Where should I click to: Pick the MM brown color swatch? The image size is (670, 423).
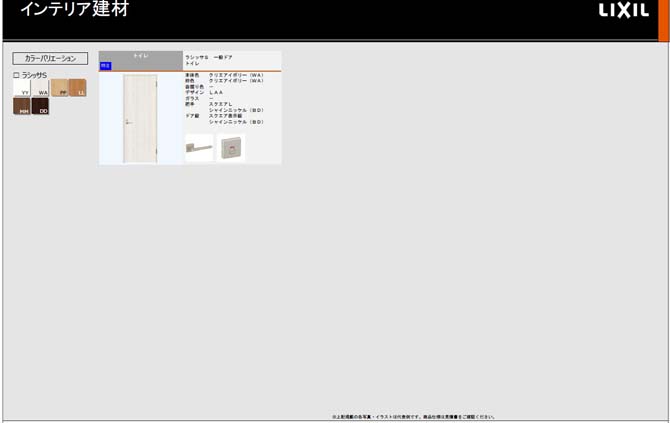click(x=22, y=106)
